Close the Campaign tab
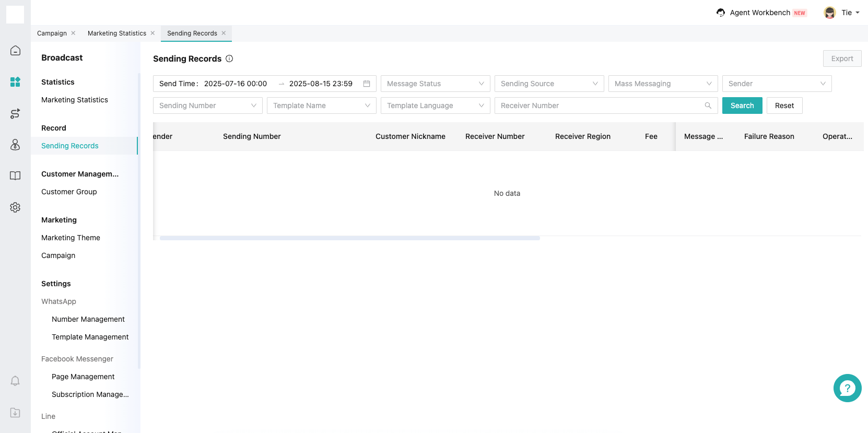The width and height of the screenshot is (868, 433). coord(73,33)
